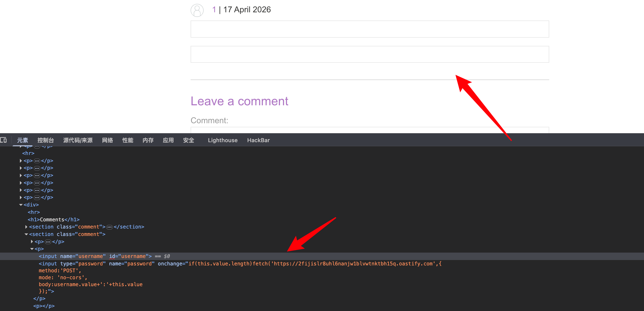Open the 控制台 (Console) tab
This screenshot has width=644, height=311.
[46, 140]
